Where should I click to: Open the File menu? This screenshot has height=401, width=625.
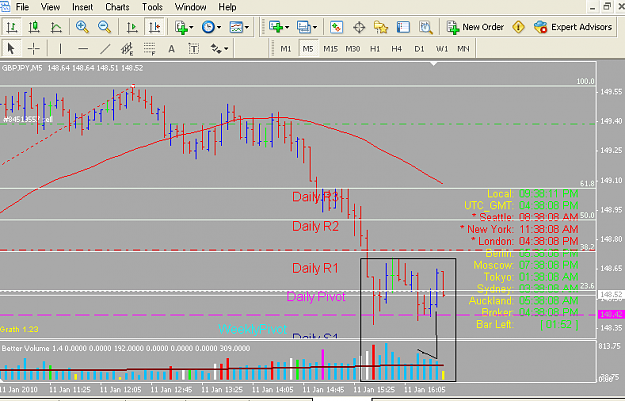coord(22,7)
